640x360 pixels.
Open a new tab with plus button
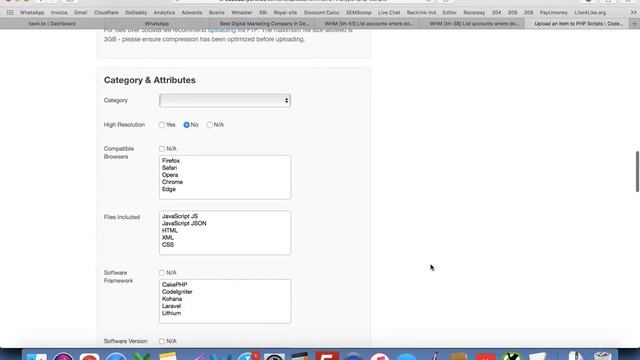coord(634,24)
